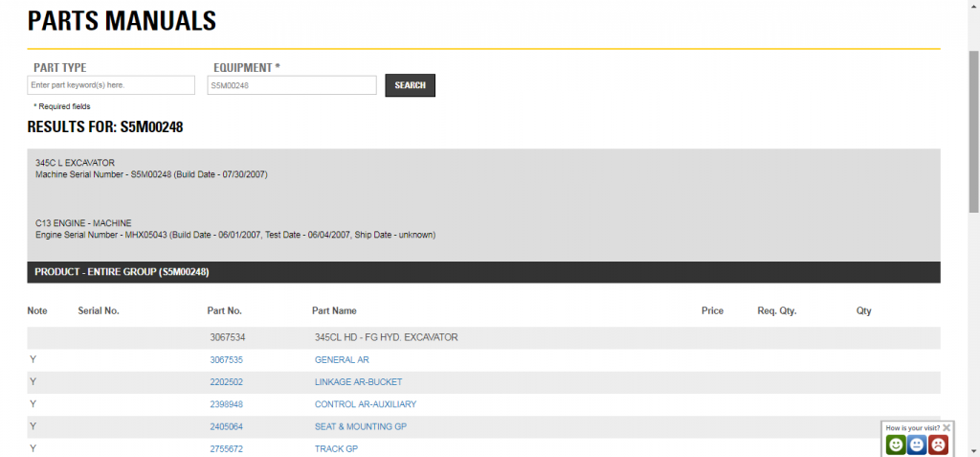Click the 'Price' column header
The width and height of the screenshot is (980, 457).
click(712, 310)
